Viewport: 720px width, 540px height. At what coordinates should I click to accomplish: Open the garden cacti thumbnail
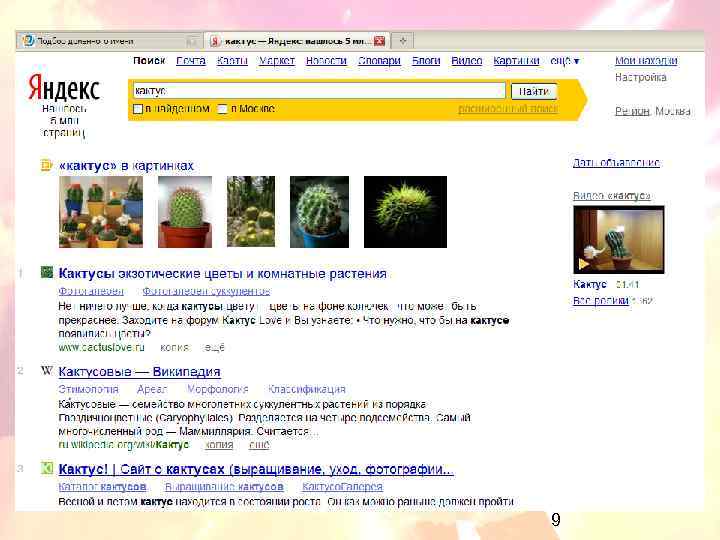tap(251, 212)
